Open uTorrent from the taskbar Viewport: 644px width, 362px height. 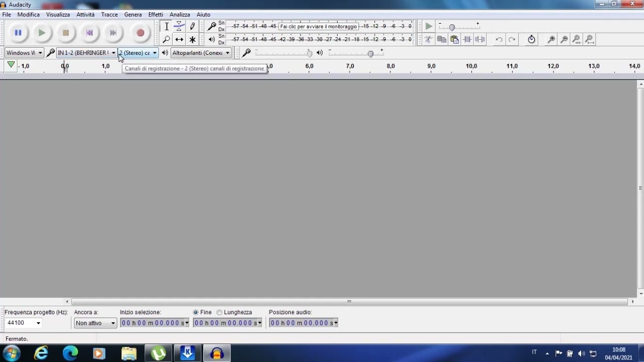[158, 353]
